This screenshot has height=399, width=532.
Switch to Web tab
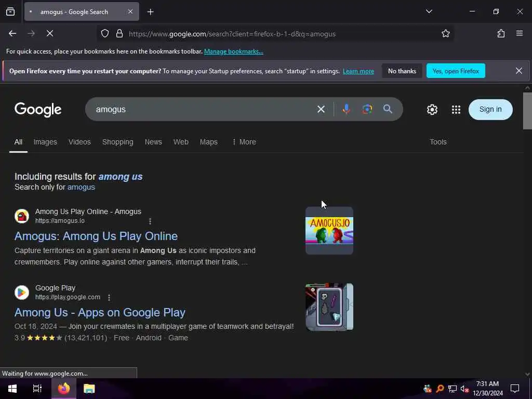pos(181,142)
